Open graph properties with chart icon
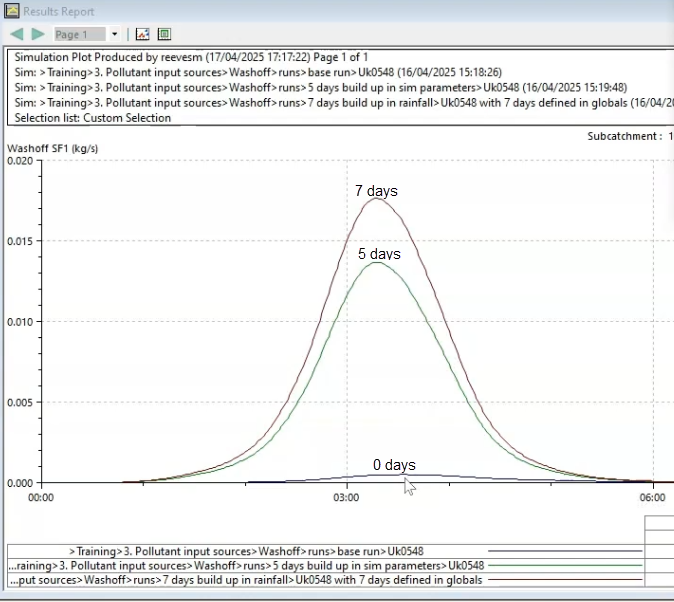674x602 pixels. click(x=142, y=34)
